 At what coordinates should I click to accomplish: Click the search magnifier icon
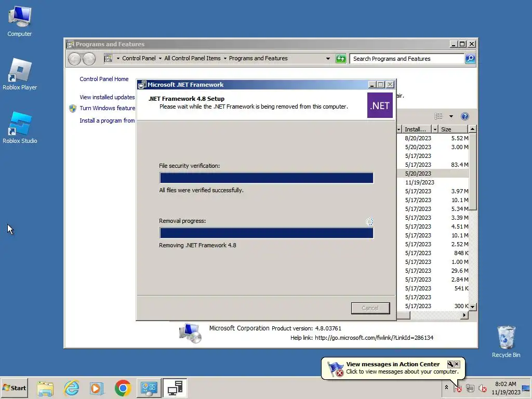(470, 59)
